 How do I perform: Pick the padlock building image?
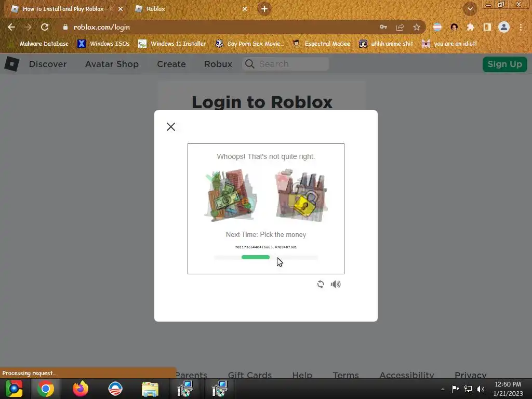coord(301,195)
